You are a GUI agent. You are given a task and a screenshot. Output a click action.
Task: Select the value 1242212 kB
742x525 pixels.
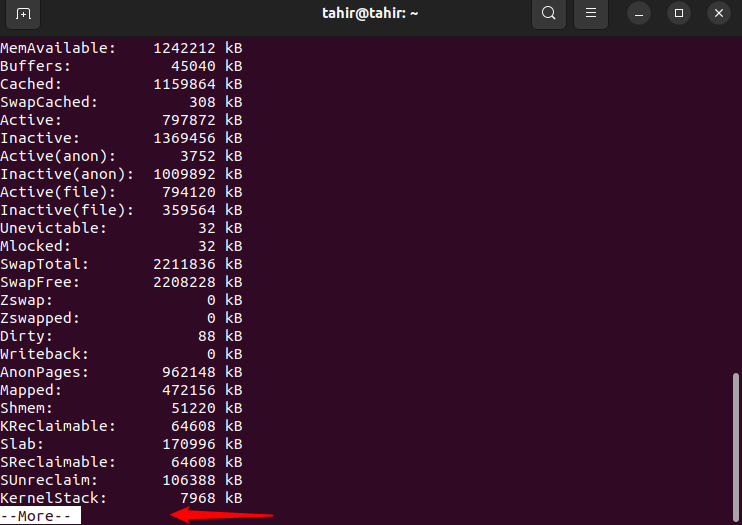[198, 48]
